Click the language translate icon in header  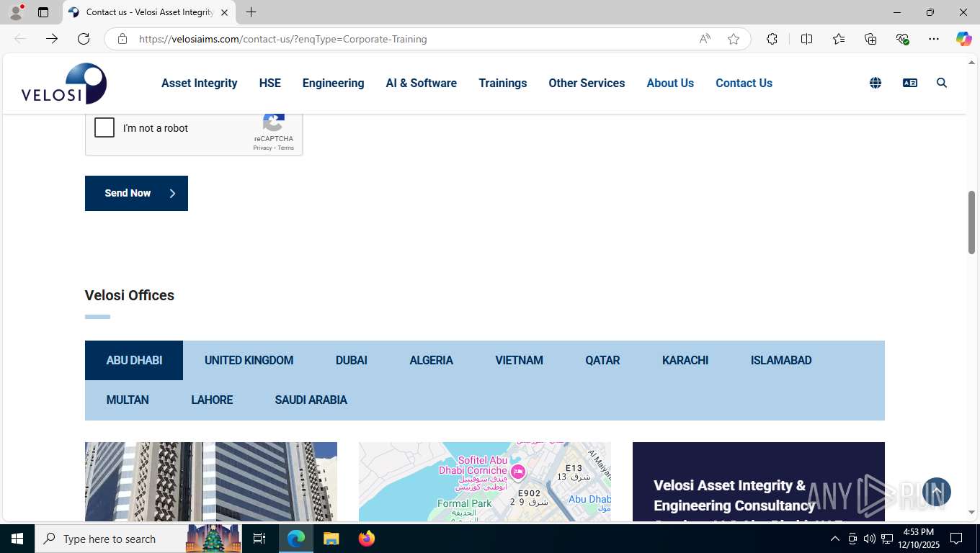[x=910, y=83]
